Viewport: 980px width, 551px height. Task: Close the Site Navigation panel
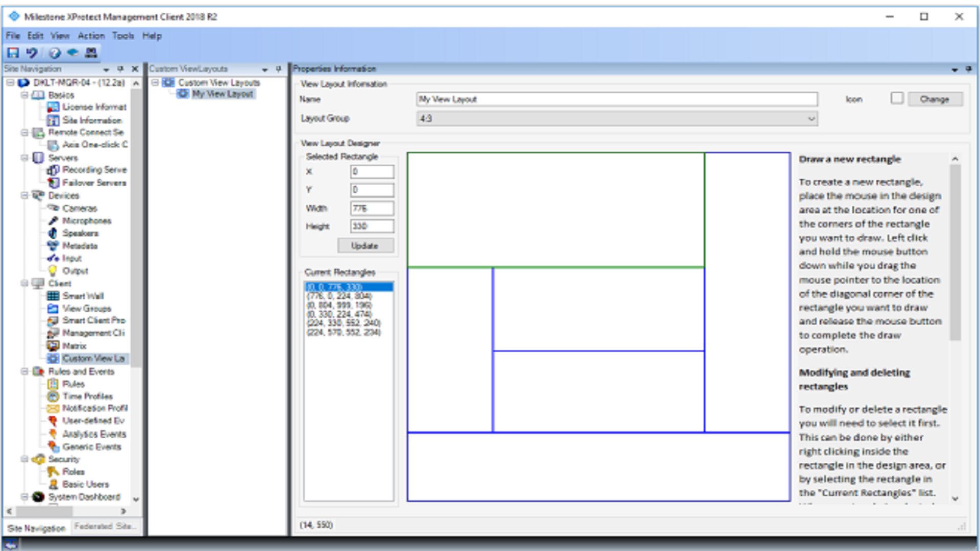(x=135, y=69)
